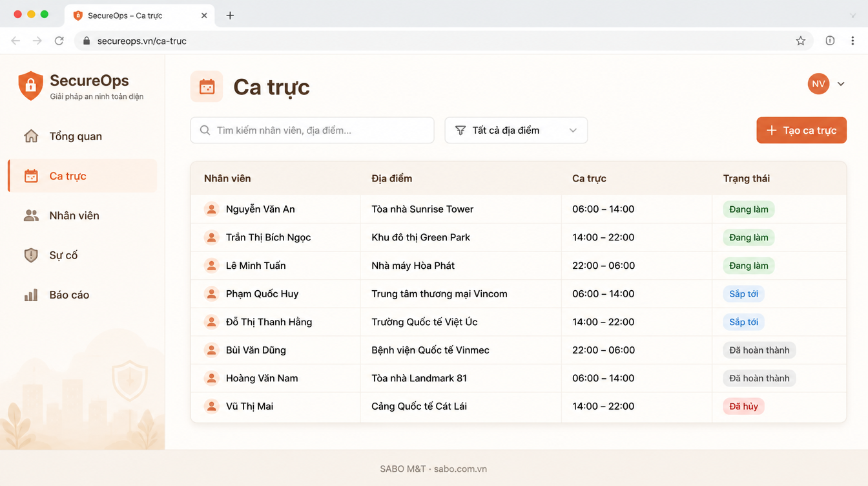
Task: Click Trung tâm thương mại Vincom cell
Action: (x=439, y=294)
